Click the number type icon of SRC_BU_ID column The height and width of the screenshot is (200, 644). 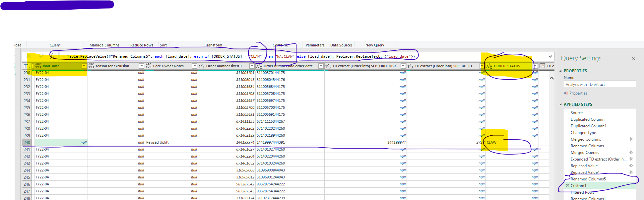point(410,66)
